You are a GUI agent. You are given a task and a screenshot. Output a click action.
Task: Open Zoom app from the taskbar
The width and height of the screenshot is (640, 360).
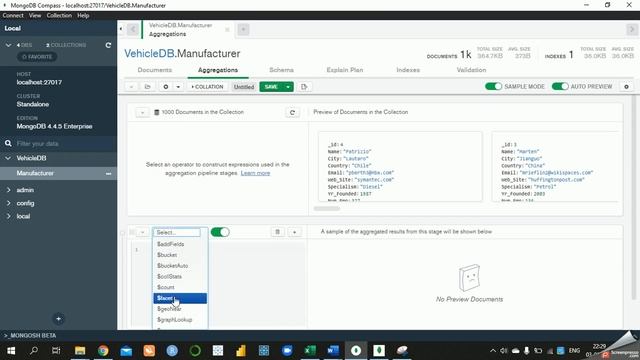[287, 351]
